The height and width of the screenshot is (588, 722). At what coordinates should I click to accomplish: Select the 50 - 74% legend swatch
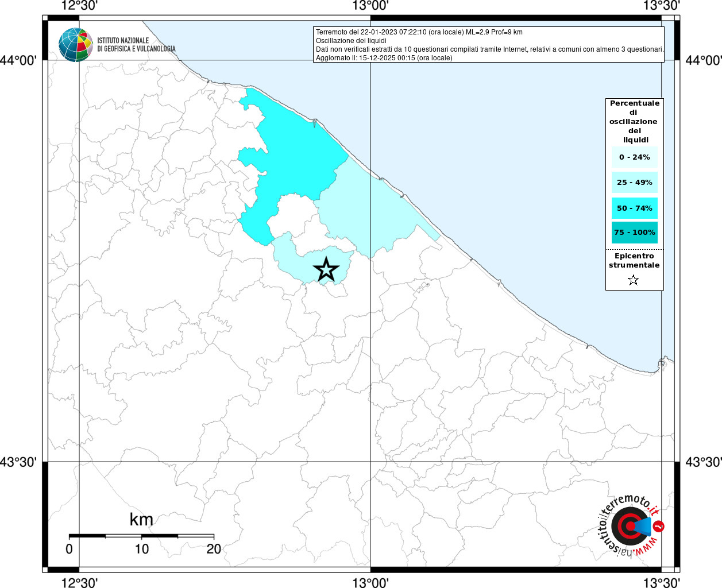point(634,208)
